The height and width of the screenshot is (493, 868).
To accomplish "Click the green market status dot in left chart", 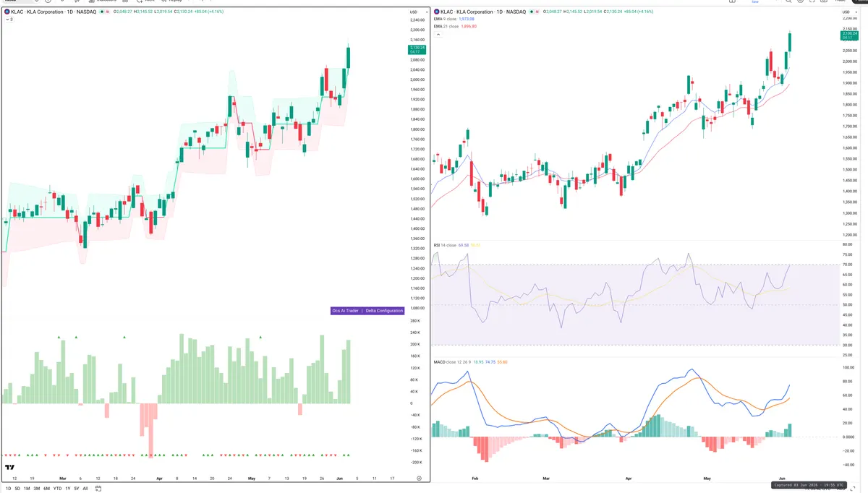I will coord(101,12).
